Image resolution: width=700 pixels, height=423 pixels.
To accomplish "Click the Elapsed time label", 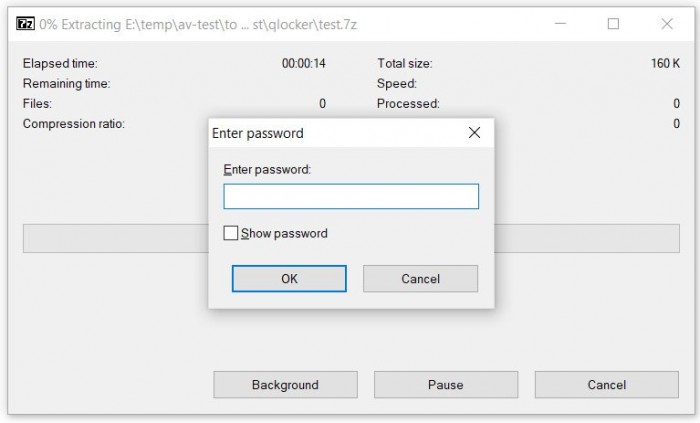I will pos(60,63).
